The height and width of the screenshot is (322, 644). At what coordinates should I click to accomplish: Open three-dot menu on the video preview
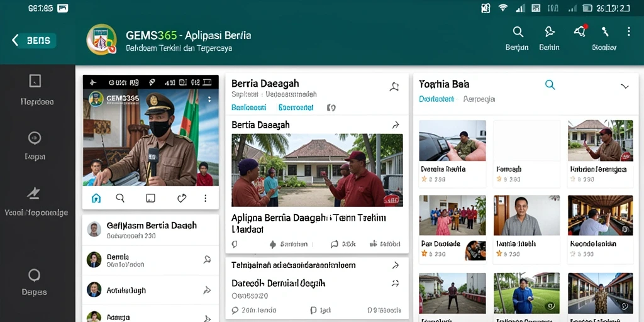[209, 99]
